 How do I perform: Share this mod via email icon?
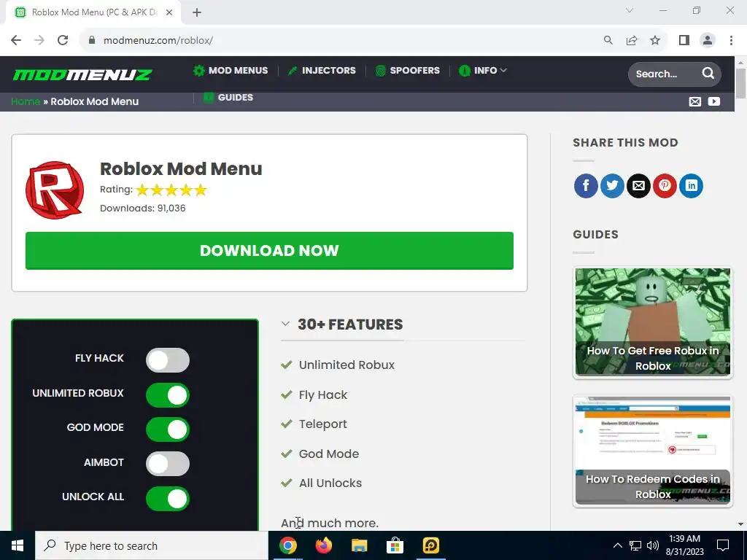point(638,186)
